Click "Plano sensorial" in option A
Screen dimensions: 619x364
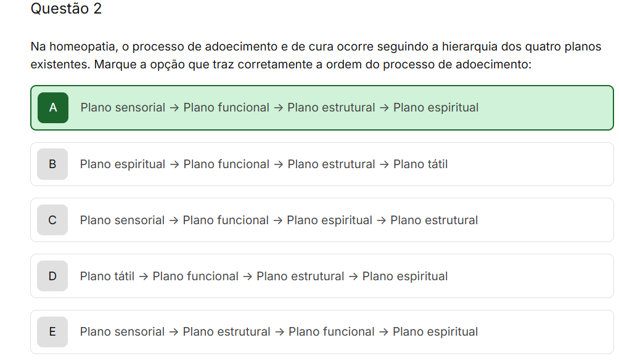point(123,108)
